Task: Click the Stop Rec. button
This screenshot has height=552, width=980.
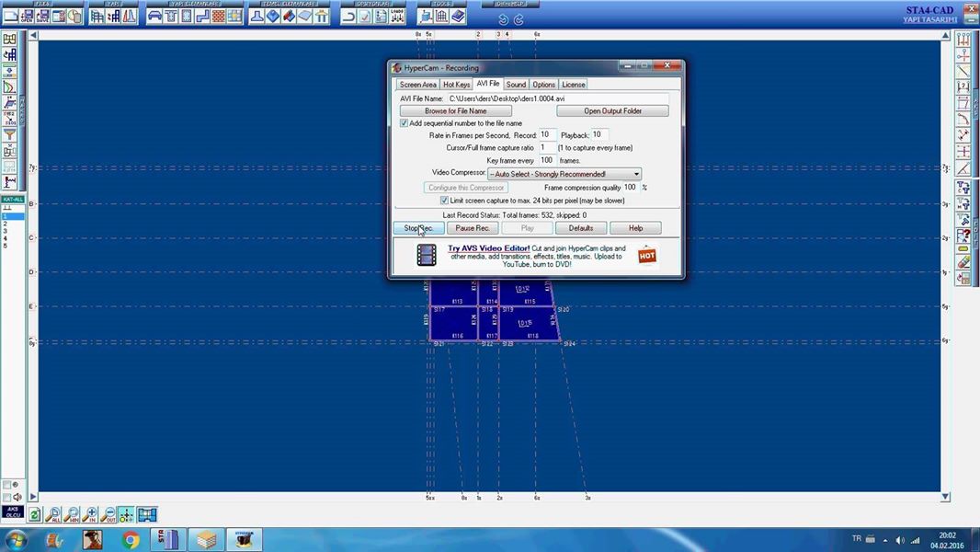Action: pos(418,228)
